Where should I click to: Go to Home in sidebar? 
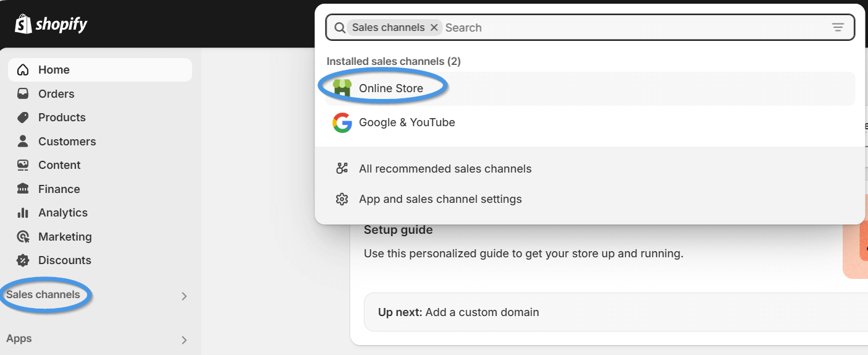click(100, 70)
